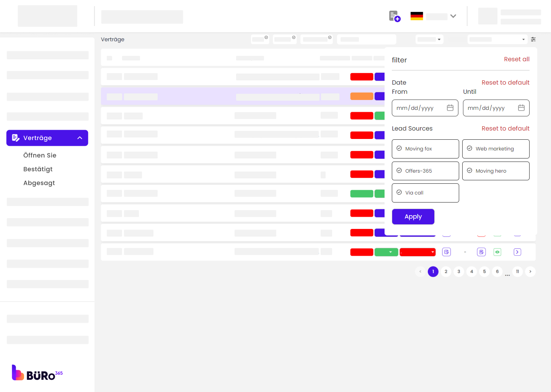Open the German flag language dropdown
Screen dimensions: 551x392
(x=433, y=16)
